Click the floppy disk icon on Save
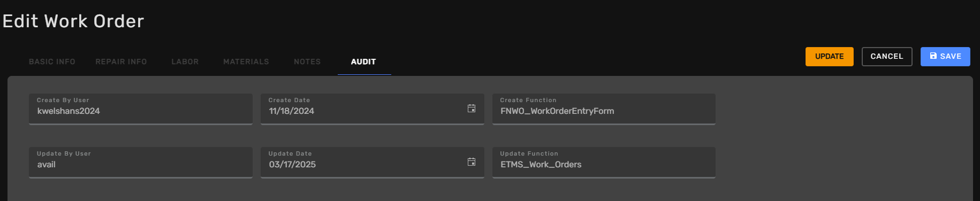This screenshot has width=980, height=201. (933, 56)
